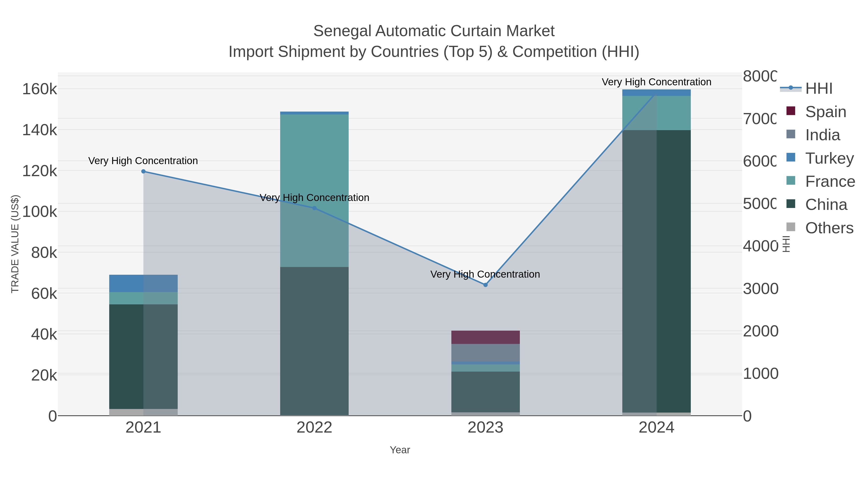Click the Spain maroon color swatch
This screenshot has width=868, height=488.
coord(791,111)
